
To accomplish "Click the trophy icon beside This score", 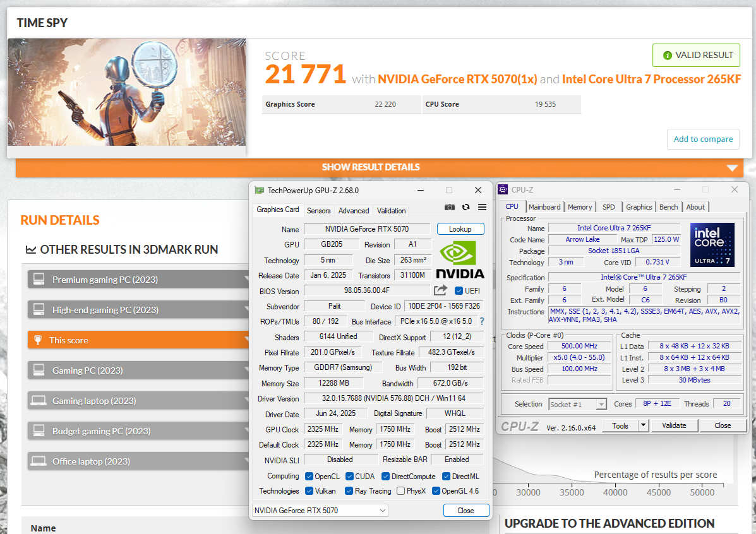I will pyautogui.click(x=38, y=340).
